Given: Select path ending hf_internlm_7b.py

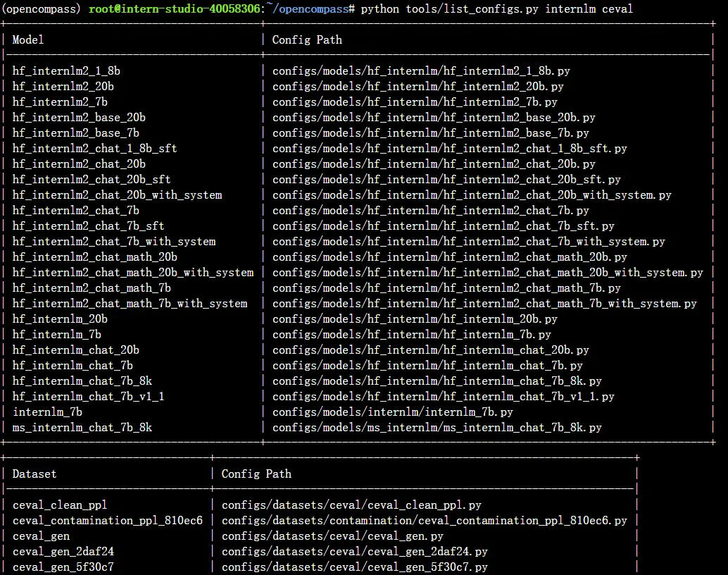Looking at the screenshot, I should point(411,334).
